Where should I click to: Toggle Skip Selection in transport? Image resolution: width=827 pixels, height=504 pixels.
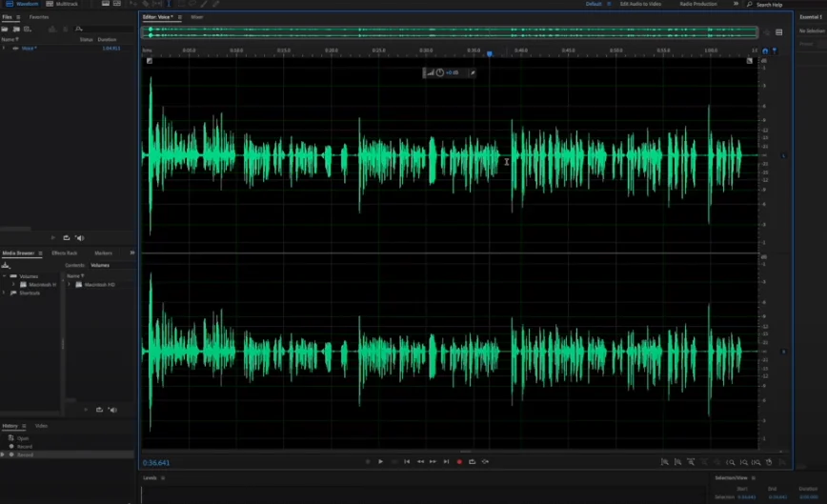(485, 462)
